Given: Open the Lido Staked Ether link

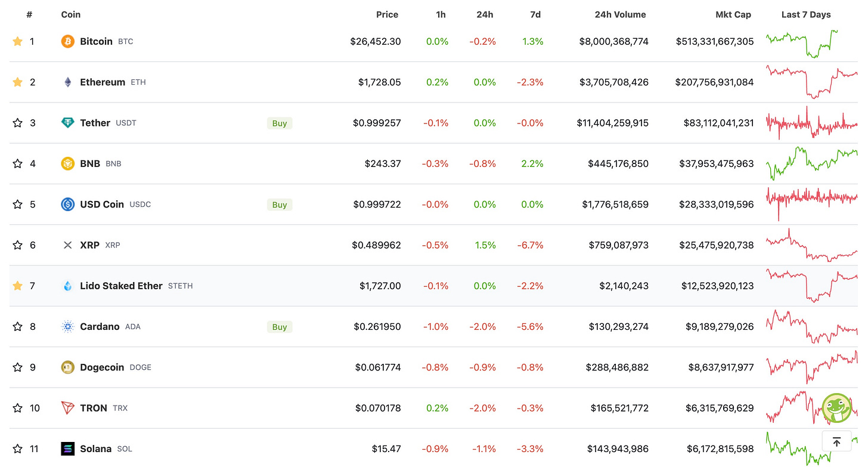Looking at the screenshot, I should click(121, 286).
